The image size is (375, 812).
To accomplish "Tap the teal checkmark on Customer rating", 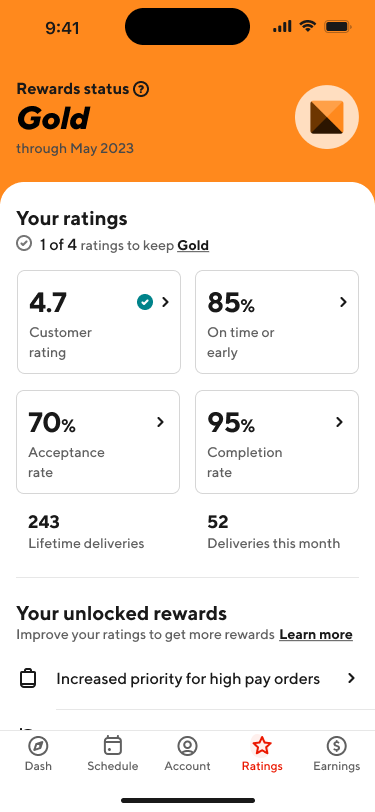I will pos(145,302).
